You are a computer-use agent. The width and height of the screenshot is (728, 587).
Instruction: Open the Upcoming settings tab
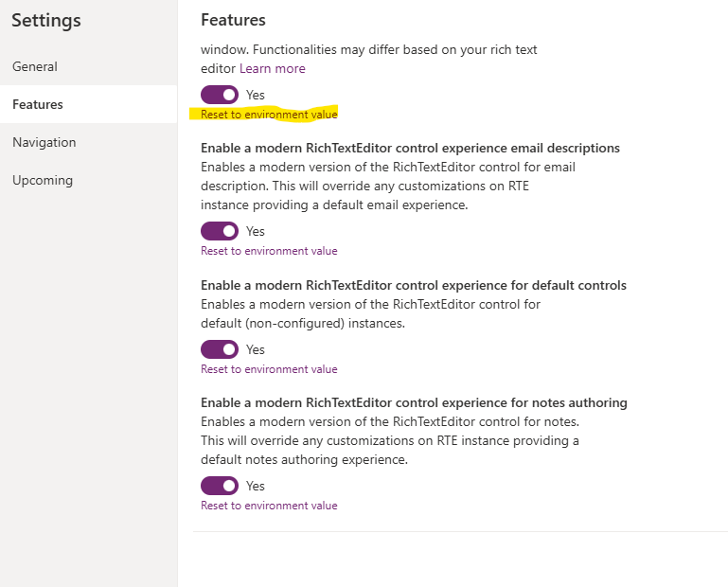[43, 180]
